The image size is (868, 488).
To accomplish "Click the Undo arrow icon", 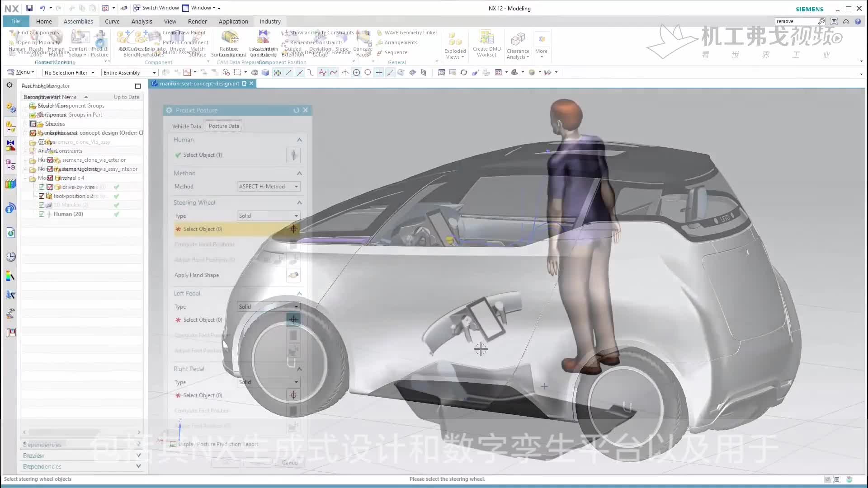I will 42,8.
